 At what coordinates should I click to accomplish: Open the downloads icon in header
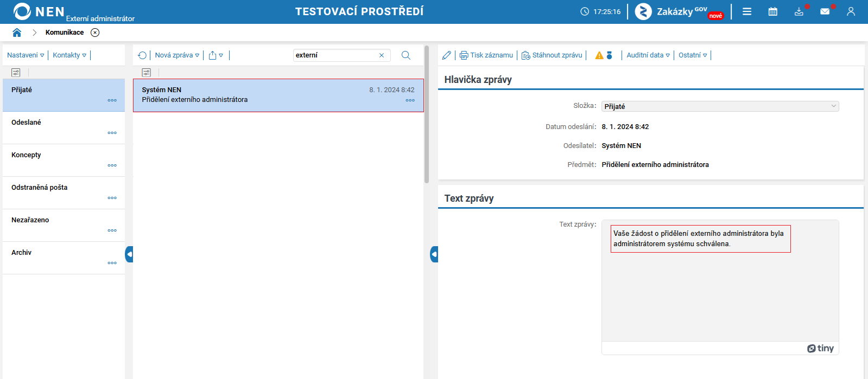click(799, 11)
